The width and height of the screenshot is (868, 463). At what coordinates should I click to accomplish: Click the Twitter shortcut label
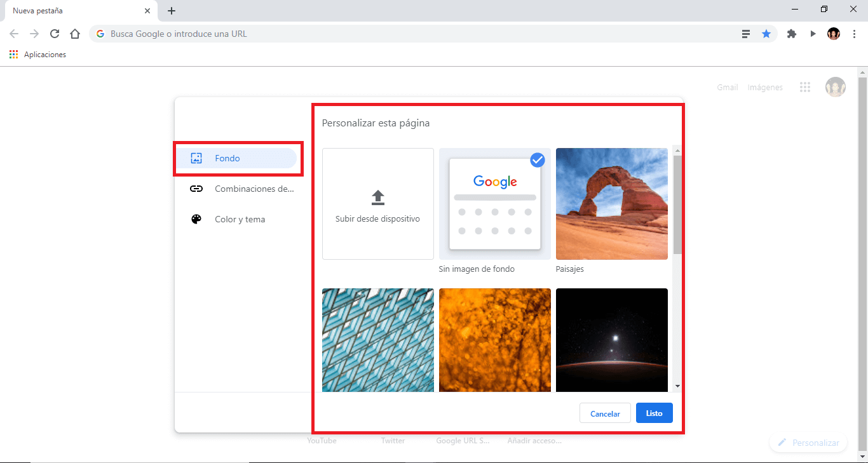click(393, 440)
